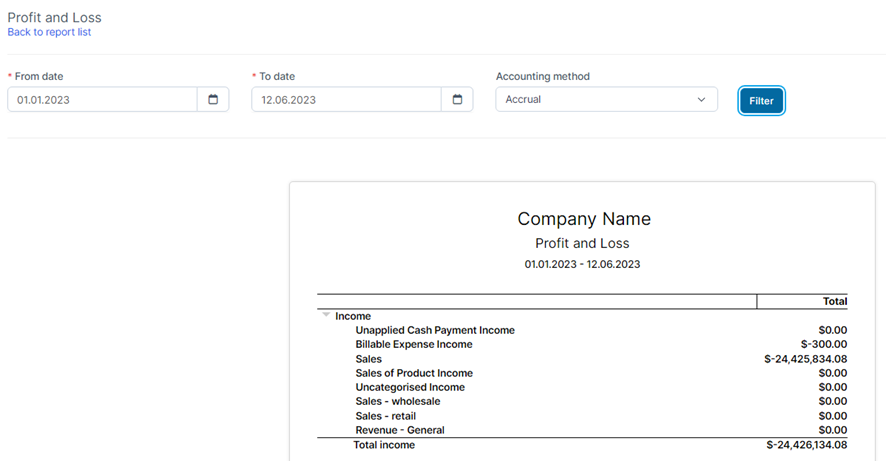
Task: Select the Revenue - General row
Action: (400, 430)
